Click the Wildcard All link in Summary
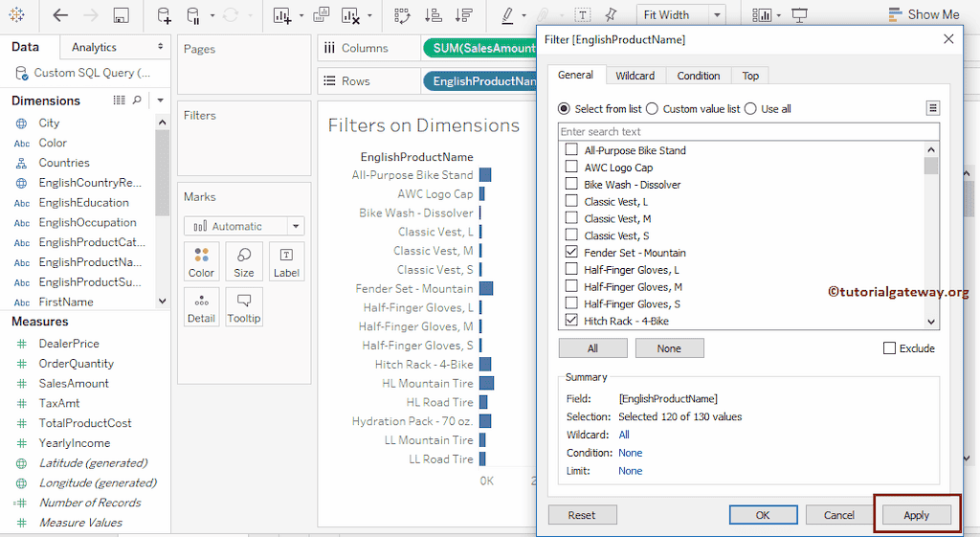Screen dimensions: 980x537 pos(624,435)
